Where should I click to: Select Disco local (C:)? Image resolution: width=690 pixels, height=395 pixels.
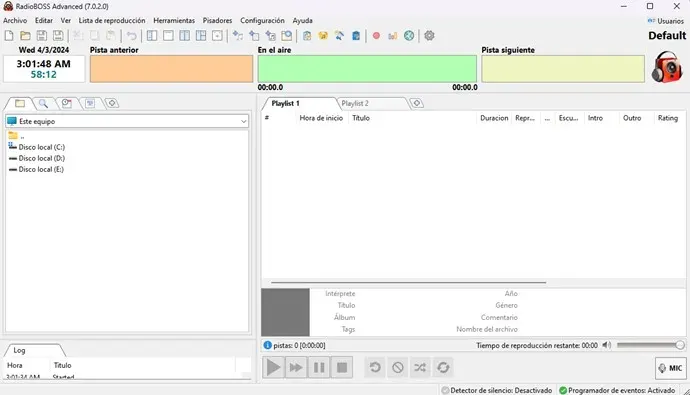pyautogui.click(x=37, y=147)
